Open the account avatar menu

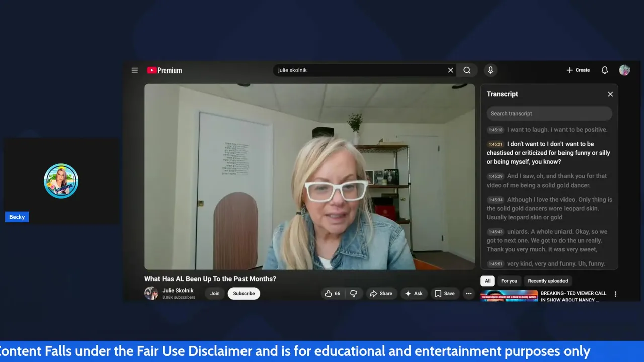(x=624, y=70)
